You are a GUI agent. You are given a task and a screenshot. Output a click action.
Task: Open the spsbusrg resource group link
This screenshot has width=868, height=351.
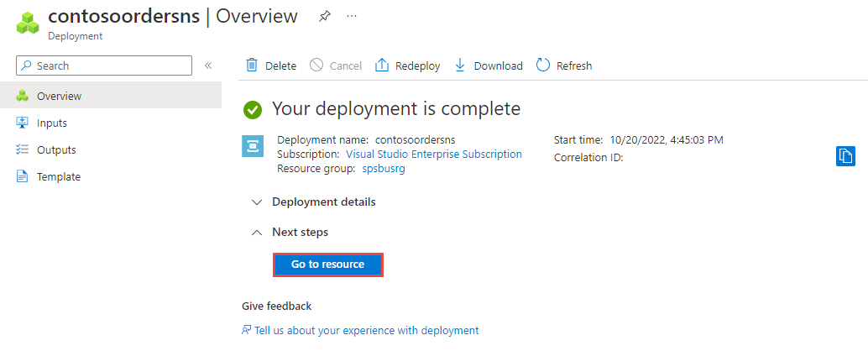(382, 169)
